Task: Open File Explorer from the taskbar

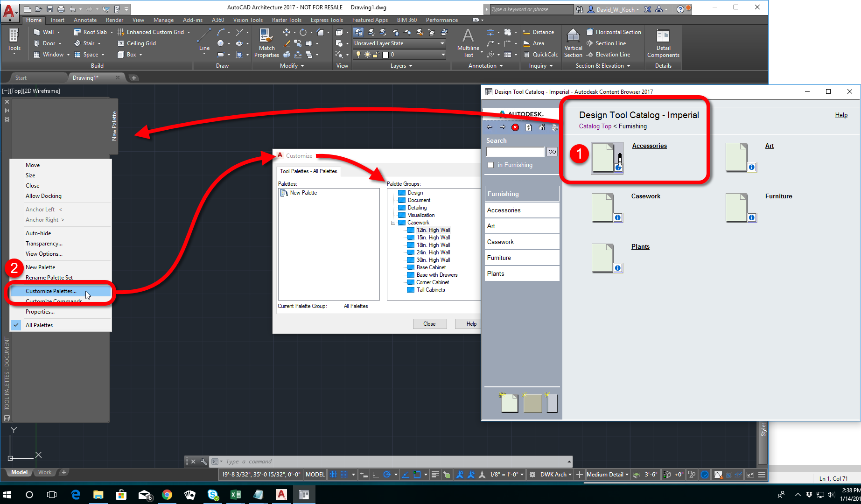Action: tap(98, 495)
